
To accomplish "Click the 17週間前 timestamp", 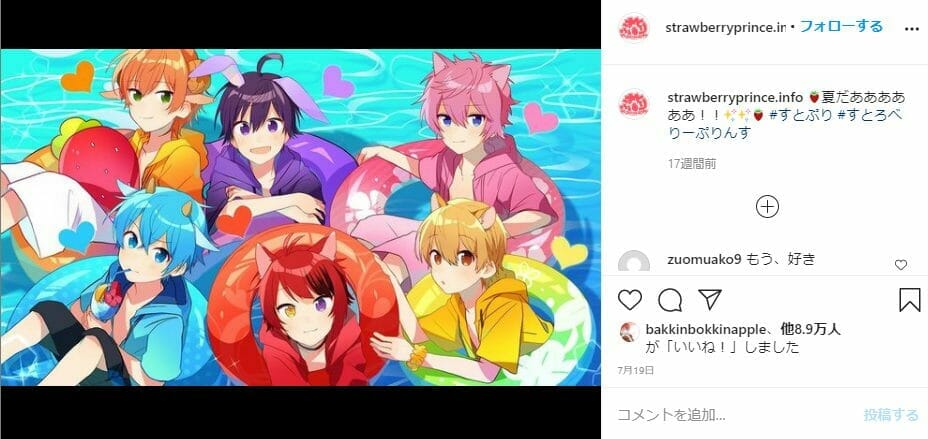I will (x=692, y=164).
